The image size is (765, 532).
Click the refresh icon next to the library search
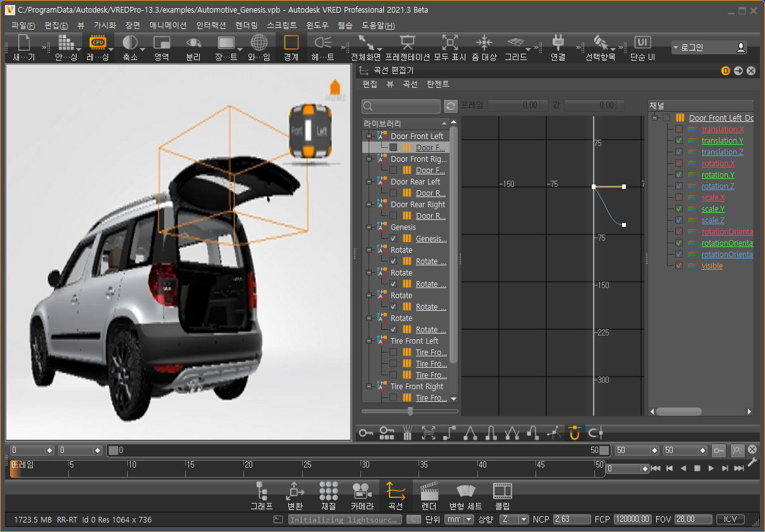point(450,106)
